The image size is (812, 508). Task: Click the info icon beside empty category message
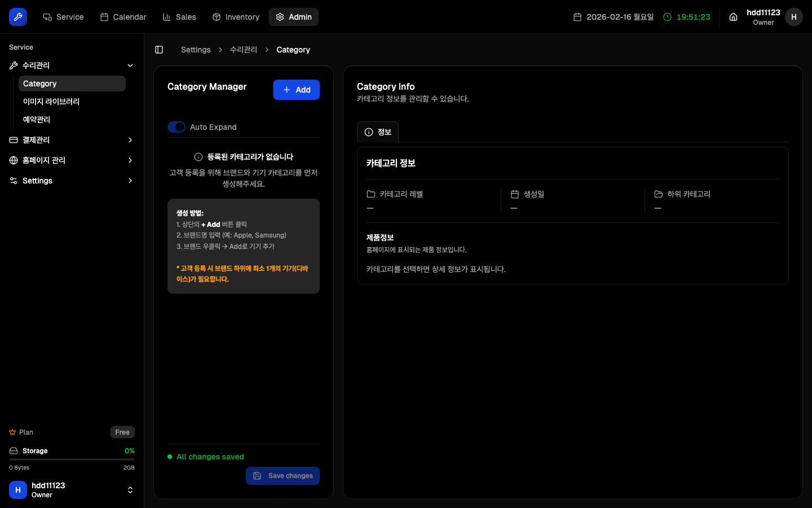coord(198,157)
